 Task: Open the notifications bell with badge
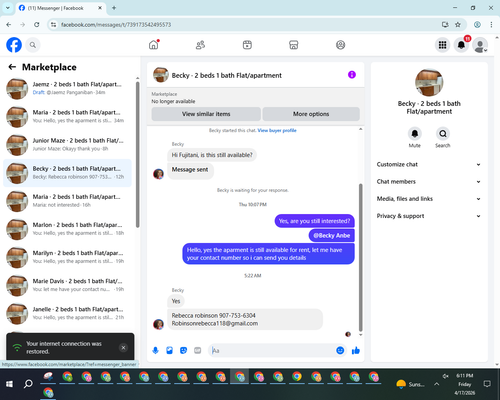coord(461,45)
